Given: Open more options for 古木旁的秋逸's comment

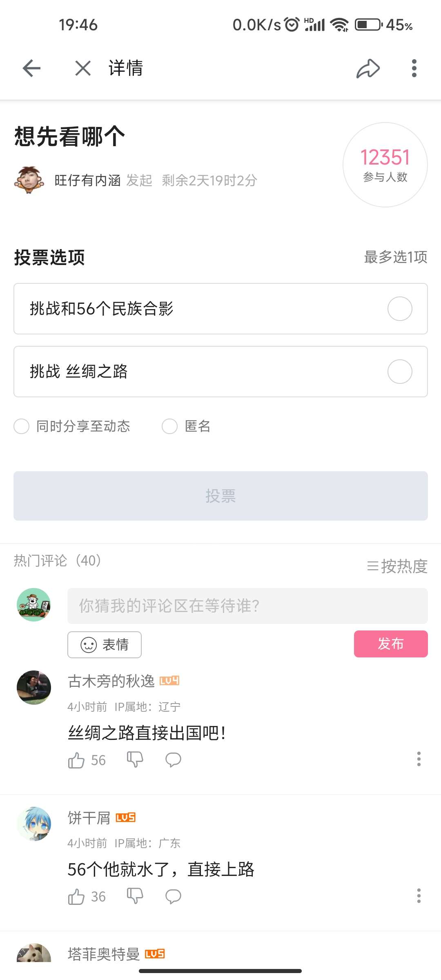Looking at the screenshot, I should coord(419,759).
